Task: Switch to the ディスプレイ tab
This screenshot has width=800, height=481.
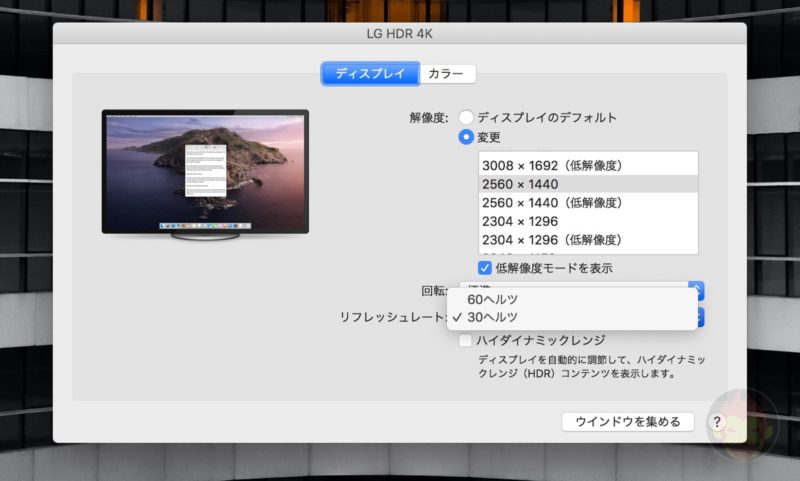Action: pos(370,73)
